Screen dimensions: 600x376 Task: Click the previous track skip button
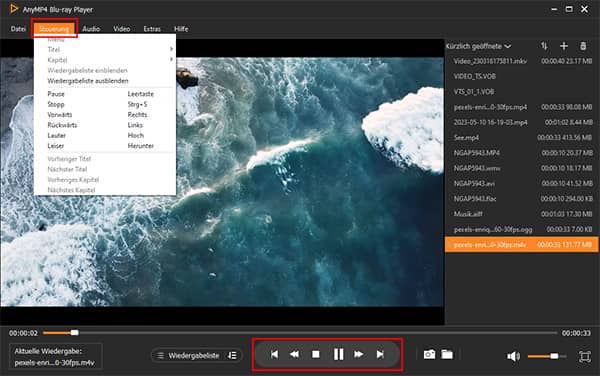coord(274,355)
